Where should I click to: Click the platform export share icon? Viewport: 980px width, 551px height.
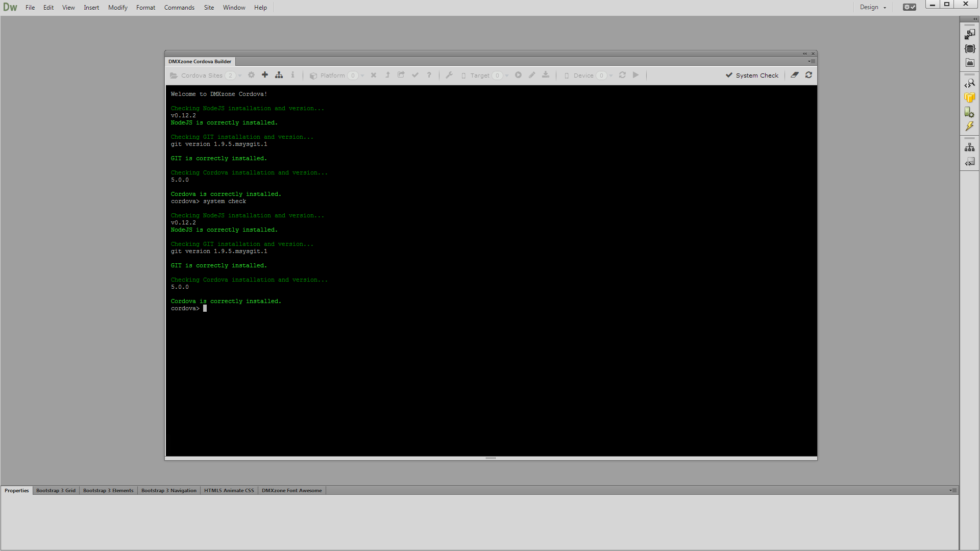pyautogui.click(x=401, y=75)
